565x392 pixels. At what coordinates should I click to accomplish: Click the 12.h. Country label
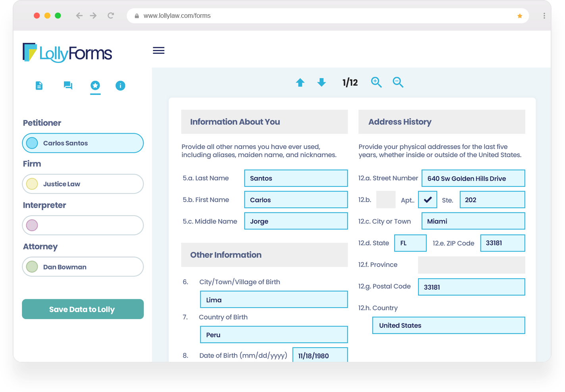pos(378,308)
